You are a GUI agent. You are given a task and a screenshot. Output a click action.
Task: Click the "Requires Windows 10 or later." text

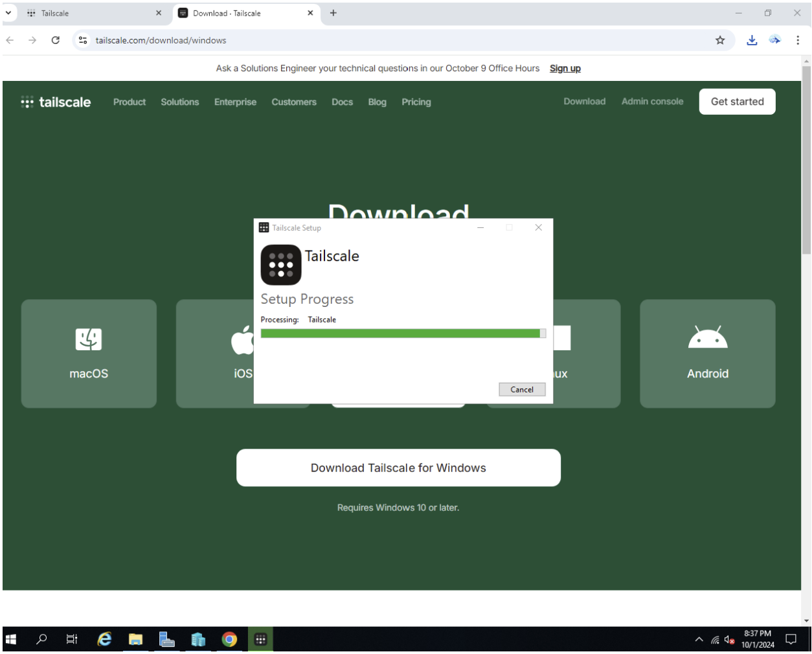point(398,508)
